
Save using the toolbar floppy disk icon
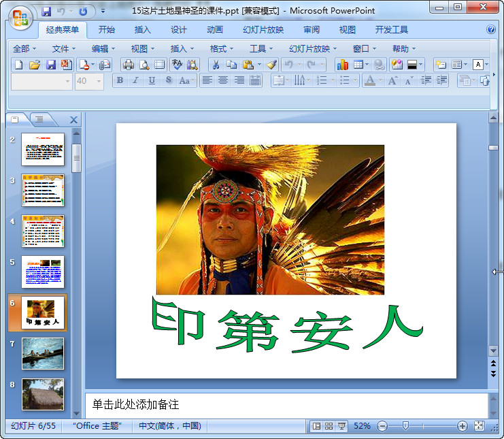point(51,65)
